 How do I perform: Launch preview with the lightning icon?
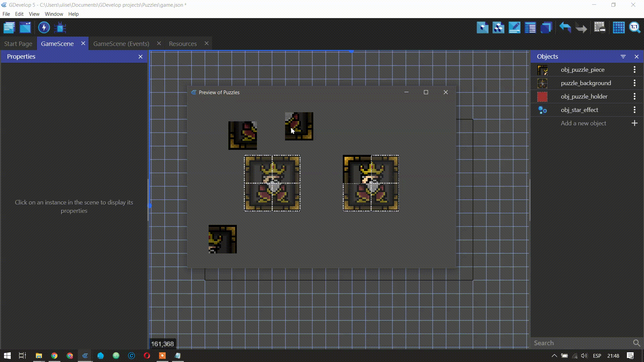tap(44, 27)
